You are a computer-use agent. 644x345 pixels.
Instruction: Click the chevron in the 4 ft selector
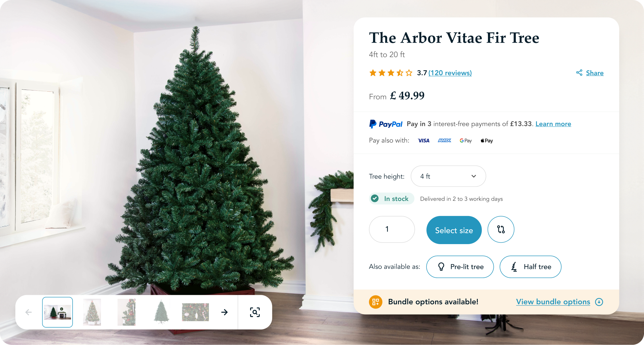coord(474,176)
